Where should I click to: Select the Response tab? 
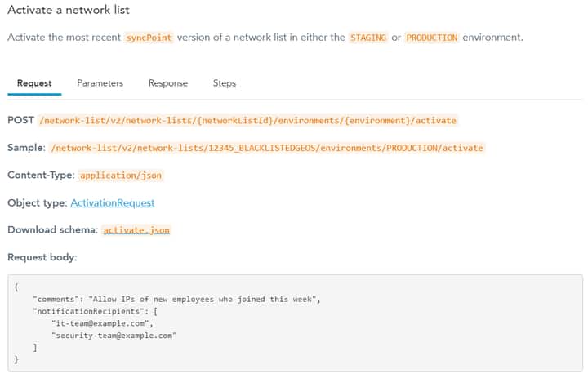pos(167,83)
